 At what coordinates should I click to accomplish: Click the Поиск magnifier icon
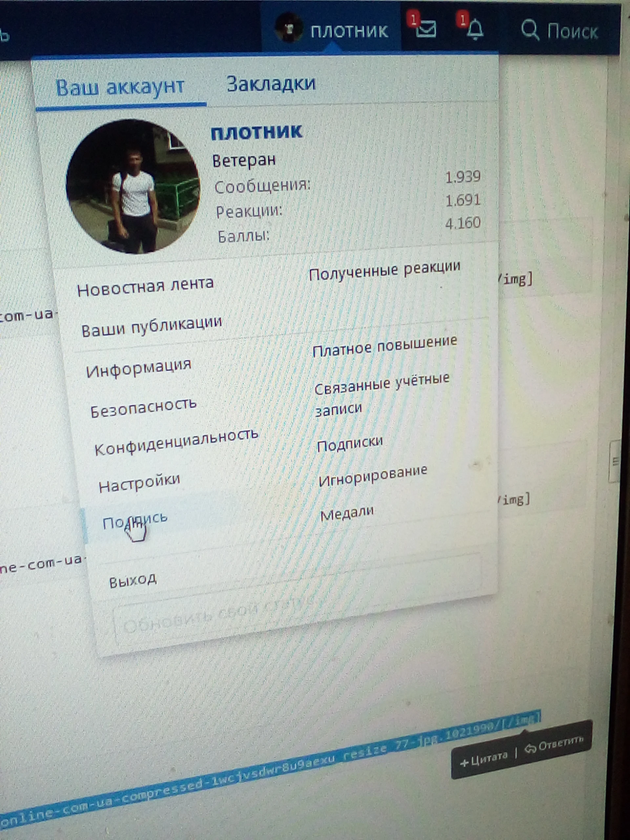530,30
